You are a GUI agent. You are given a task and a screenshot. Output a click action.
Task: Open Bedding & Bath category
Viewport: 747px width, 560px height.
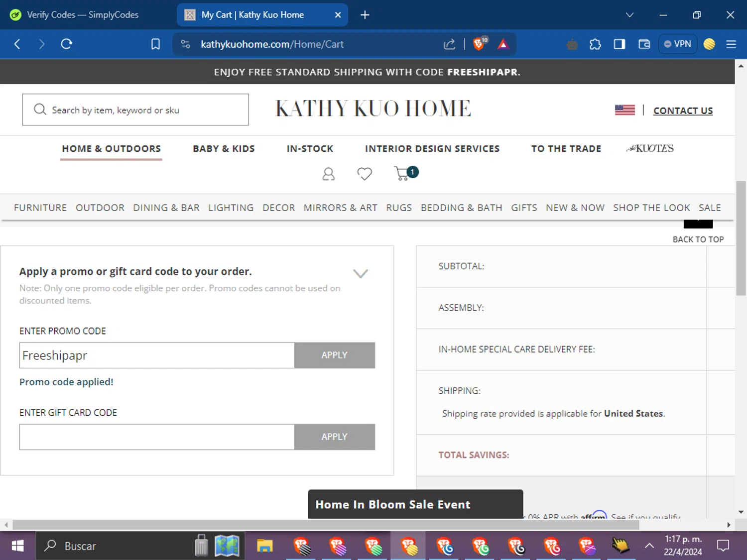461,208
